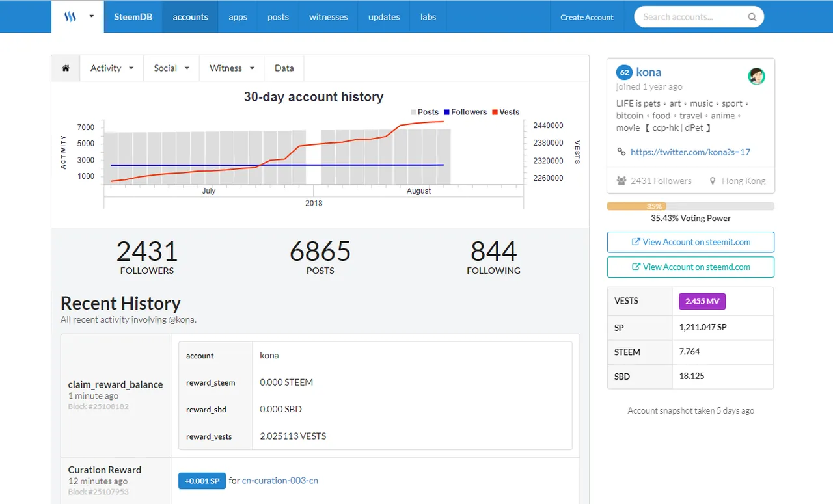833x504 pixels.
Task: Open the posts navigation tab
Action: coord(278,17)
